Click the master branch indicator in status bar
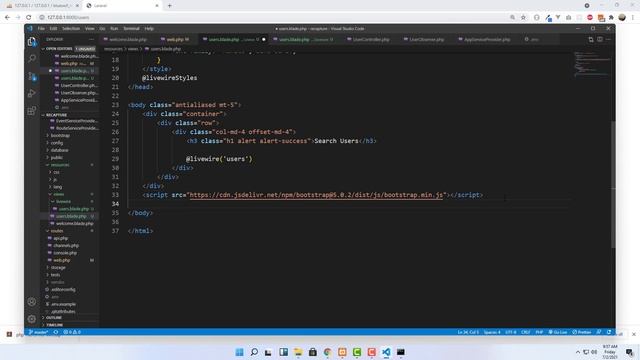The height and width of the screenshot is (360, 640). pyautogui.click(x=38, y=332)
